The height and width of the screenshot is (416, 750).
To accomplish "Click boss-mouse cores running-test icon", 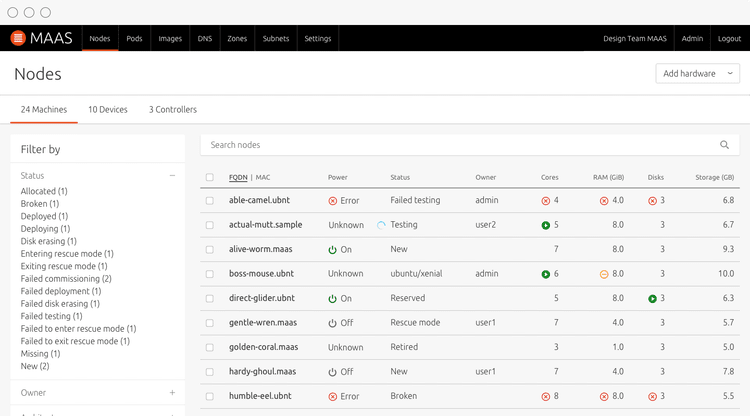I will click(545, 274).
